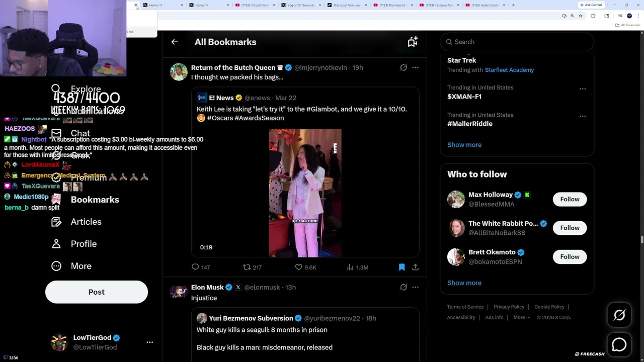Open Accessibility footer link
The image size is (644, 362).
point(461,317)
